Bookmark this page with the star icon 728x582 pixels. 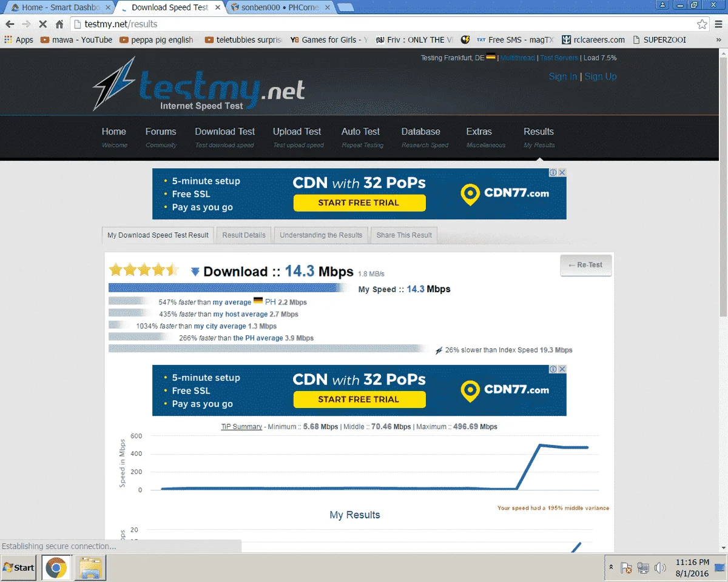point(702,24)
